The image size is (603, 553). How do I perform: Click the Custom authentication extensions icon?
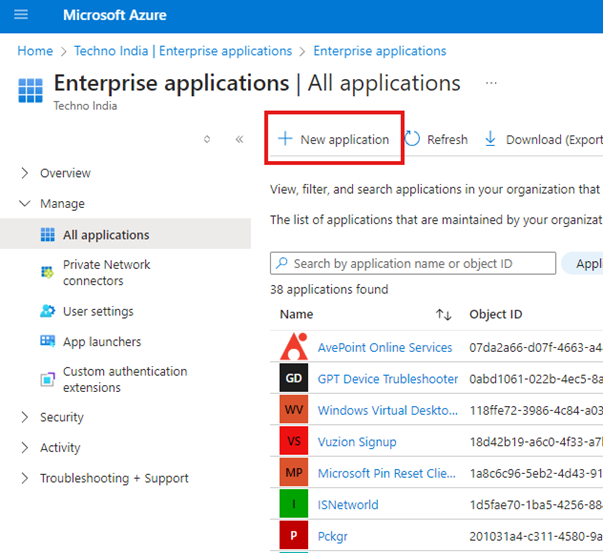click(48, 380)
